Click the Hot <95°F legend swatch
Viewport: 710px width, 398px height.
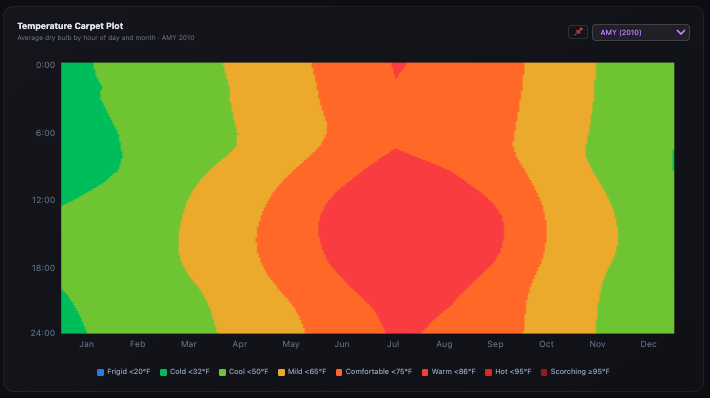pos(488,372)
